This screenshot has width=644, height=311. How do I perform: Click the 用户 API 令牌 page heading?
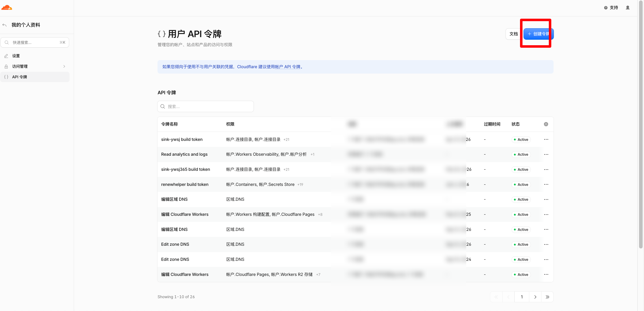pyautogui.click(x=194, y=34)
